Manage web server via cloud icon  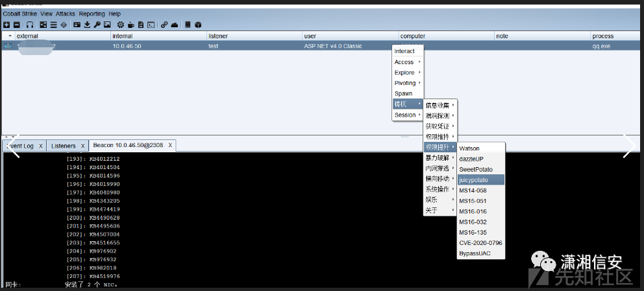click(175, 25)
